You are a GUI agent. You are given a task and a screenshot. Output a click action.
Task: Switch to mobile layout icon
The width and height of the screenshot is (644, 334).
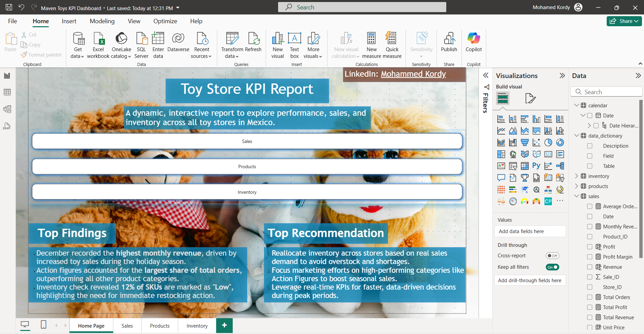click(x=43, y=325)
